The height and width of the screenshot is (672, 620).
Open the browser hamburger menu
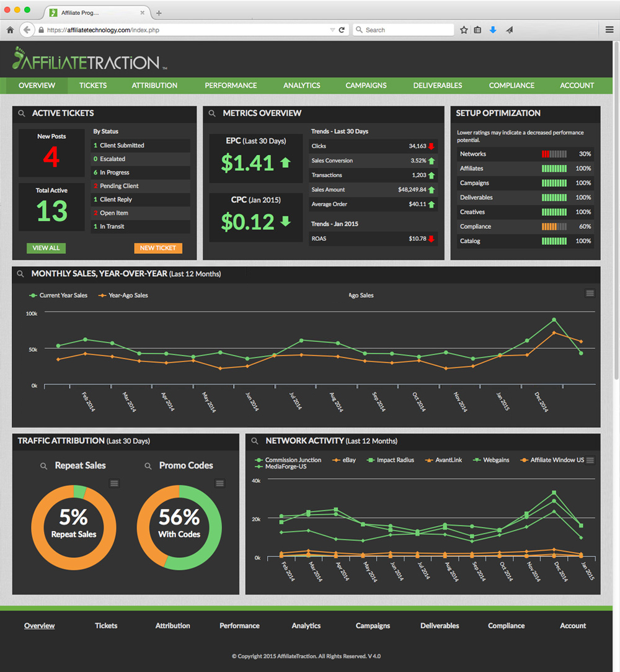[x=609, y=30]
